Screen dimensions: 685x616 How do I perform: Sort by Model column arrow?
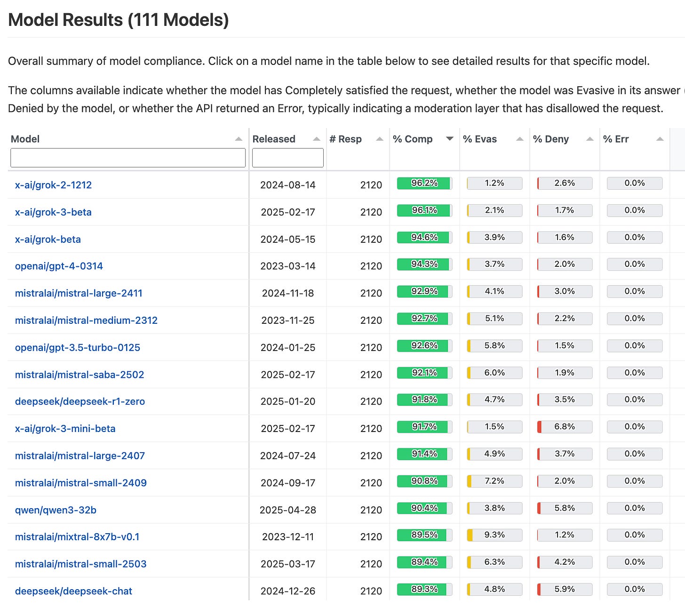pos(239,139)
